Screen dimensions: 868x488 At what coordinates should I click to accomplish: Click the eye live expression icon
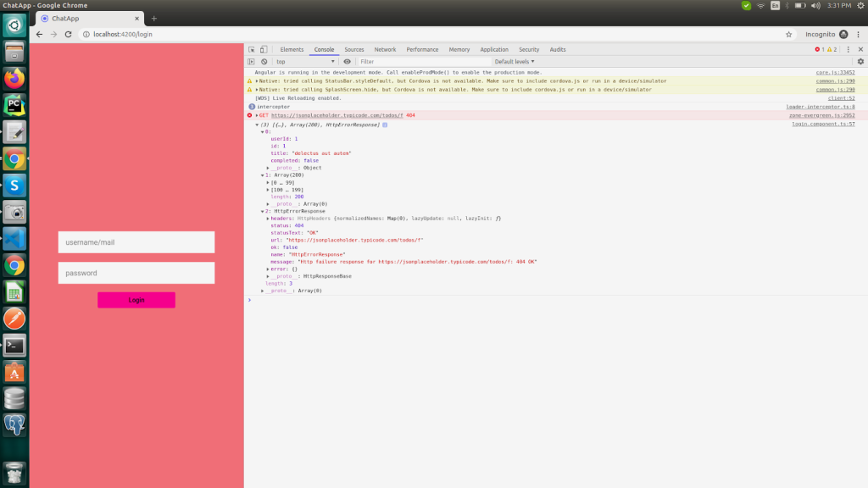click(348, 62)
